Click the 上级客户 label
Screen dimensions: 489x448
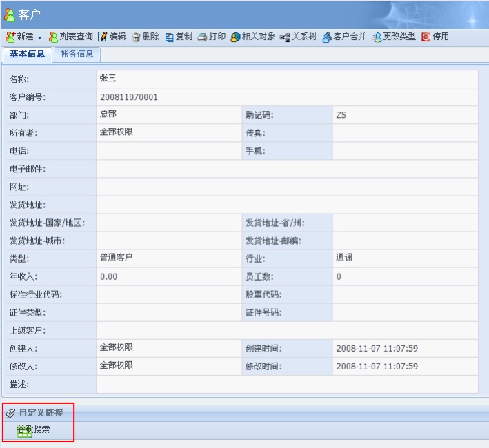click(28, 331)
